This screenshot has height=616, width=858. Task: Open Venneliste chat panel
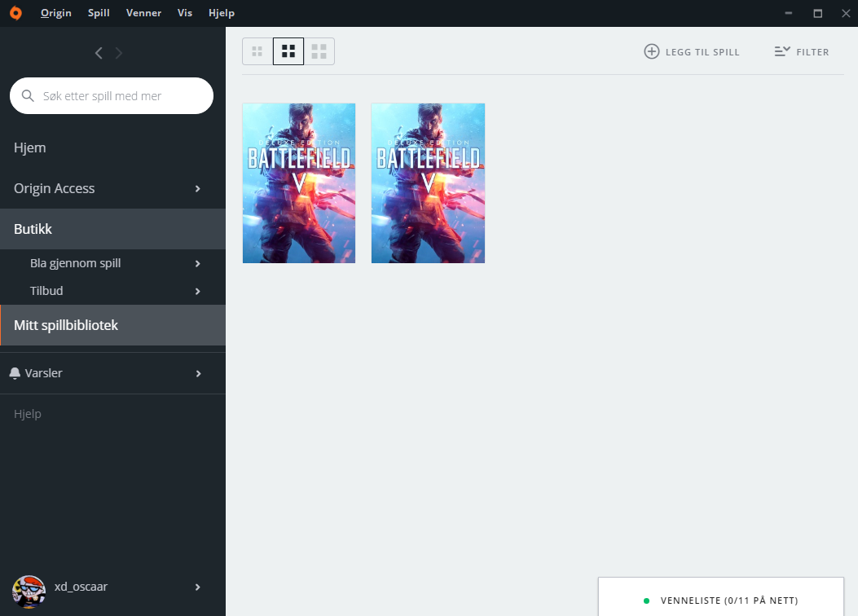tap(720, 601)
